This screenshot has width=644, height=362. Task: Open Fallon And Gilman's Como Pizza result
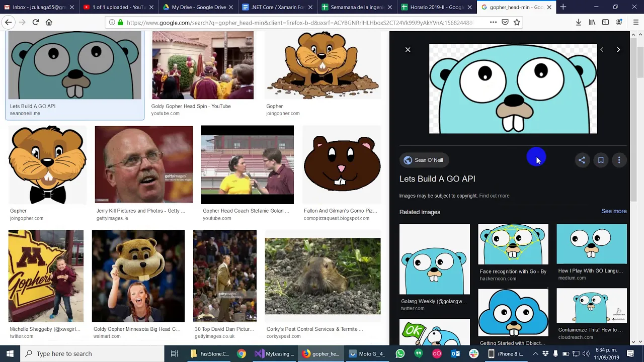click(342, 165)
